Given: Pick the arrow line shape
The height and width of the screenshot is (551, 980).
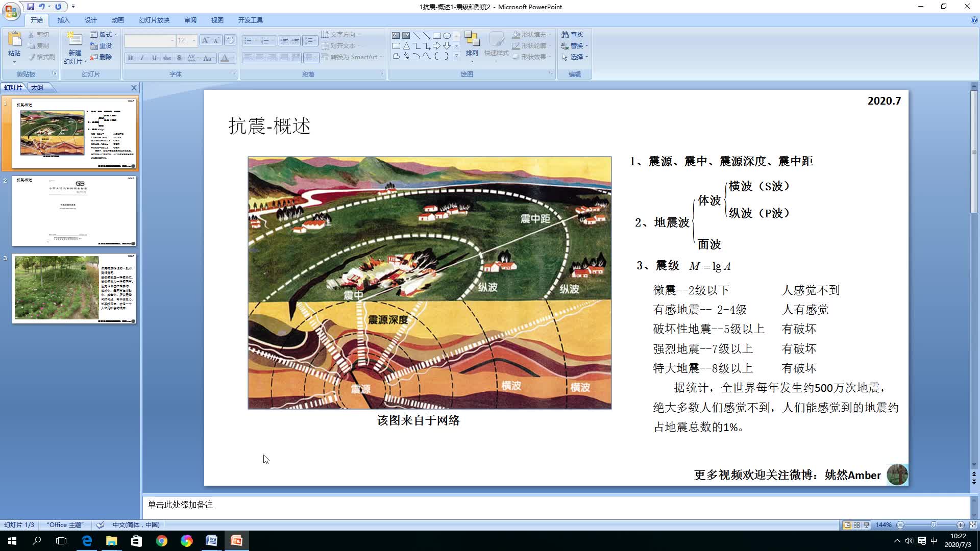Looking at the screenshot, I should (x=427, y=36).
